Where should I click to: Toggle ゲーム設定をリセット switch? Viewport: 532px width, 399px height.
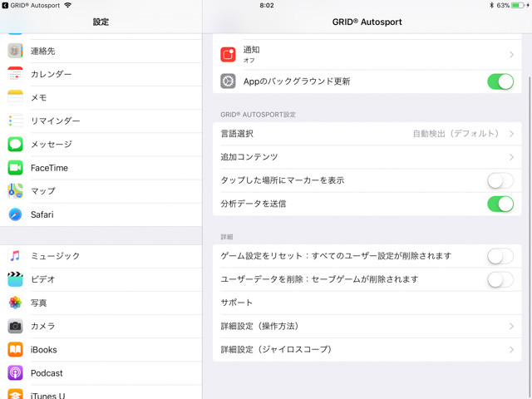pos(500,256)
